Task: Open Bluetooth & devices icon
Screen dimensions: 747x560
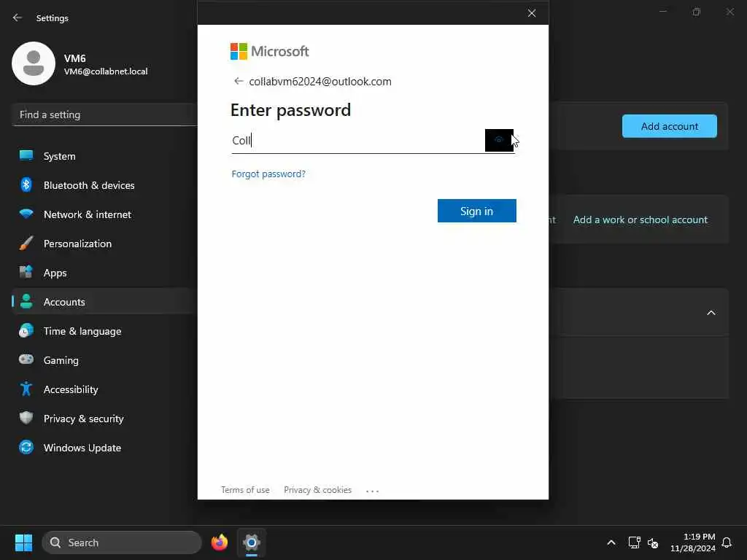Action: (x=26, y=184)
